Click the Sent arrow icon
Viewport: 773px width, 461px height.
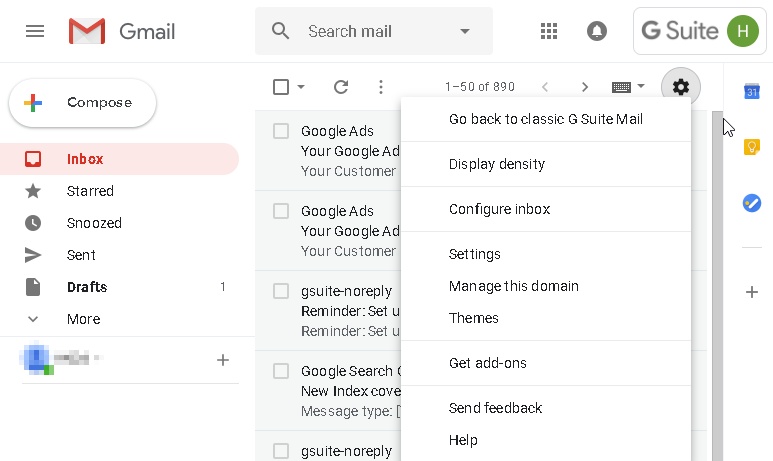pyautogui.click(x=33, y=255)
